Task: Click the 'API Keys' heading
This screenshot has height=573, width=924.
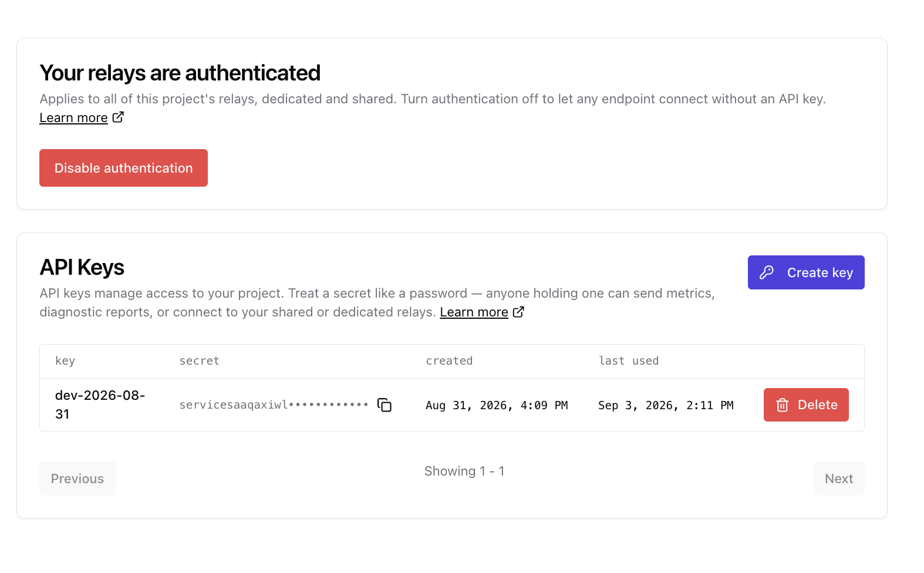Action: click(x=82, y=268)
